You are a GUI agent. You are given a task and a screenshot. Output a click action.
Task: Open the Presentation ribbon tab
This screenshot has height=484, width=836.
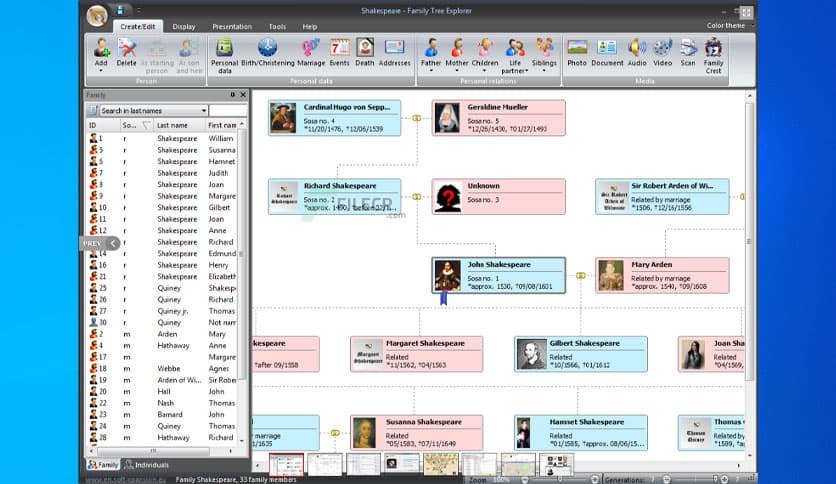pyautogui.click(x=232, y=27)
